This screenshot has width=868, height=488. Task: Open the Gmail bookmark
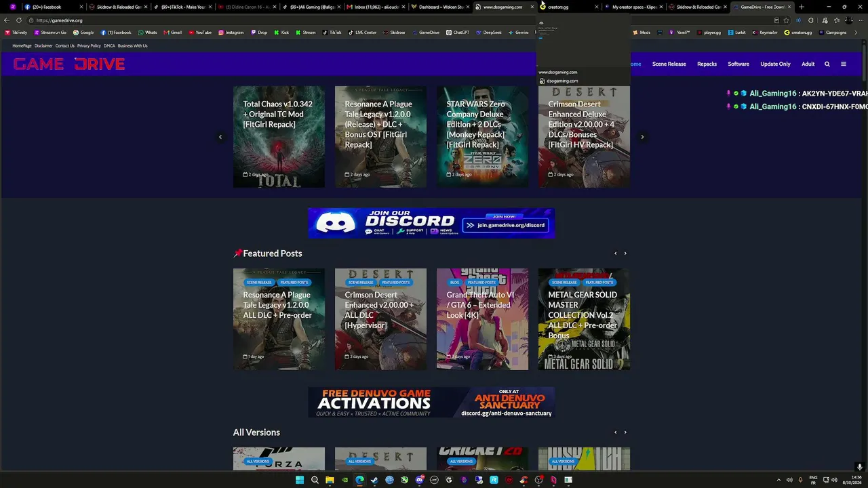click(x=172, y=33)
